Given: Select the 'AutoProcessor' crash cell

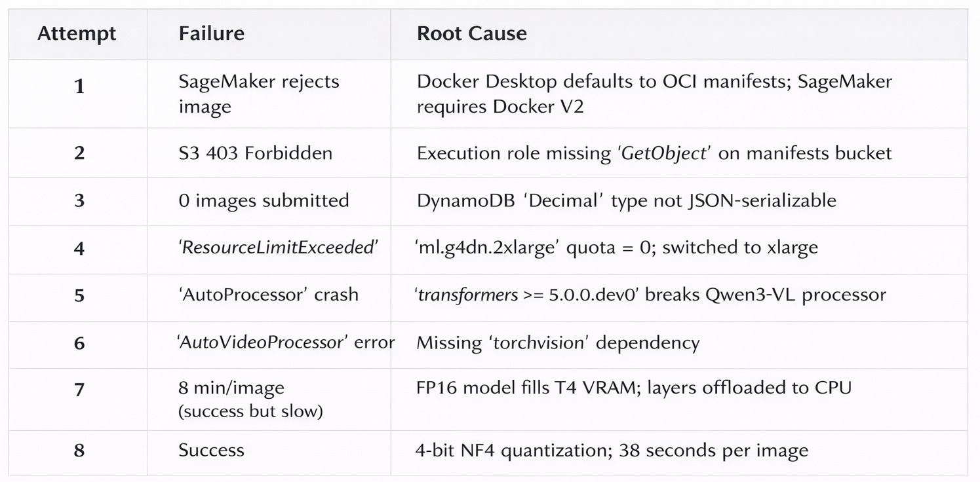Looking at the screenshot, I should pos(268,295).
